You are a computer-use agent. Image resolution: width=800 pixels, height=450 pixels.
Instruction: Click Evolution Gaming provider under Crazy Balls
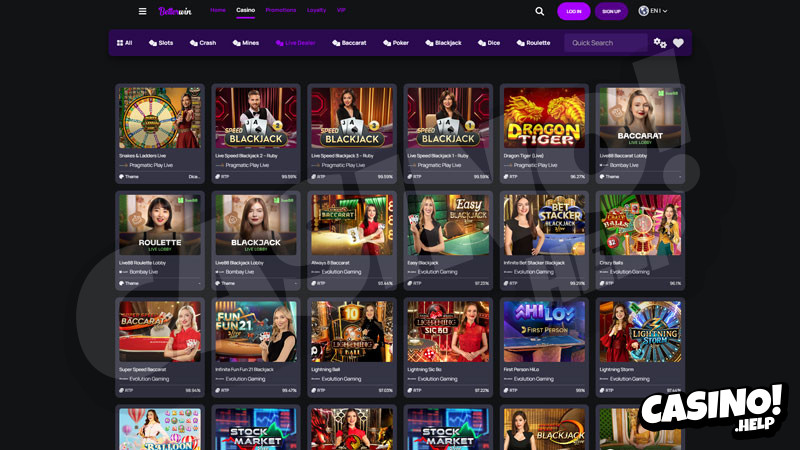tap(630, 272)
